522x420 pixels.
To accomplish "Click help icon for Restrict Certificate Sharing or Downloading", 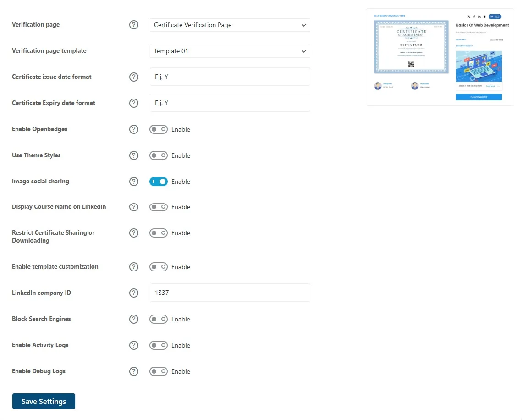I will (x=133, y=233).
